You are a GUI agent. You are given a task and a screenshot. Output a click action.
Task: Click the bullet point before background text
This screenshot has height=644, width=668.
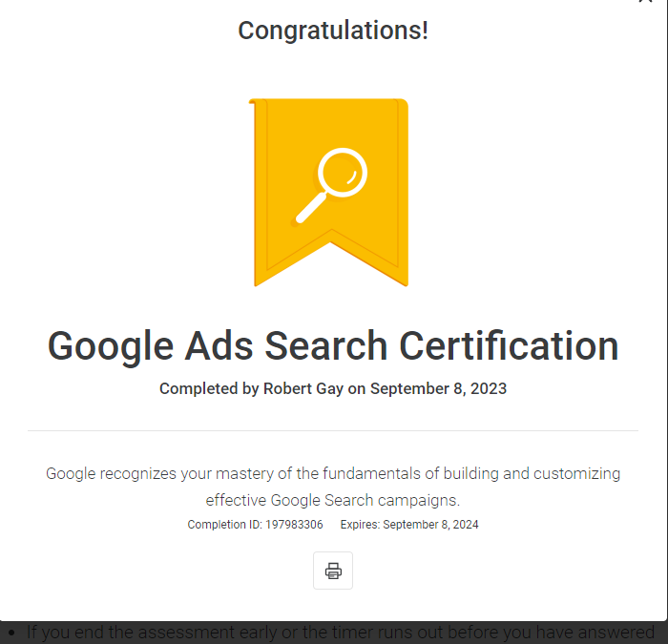coord(11,634)
